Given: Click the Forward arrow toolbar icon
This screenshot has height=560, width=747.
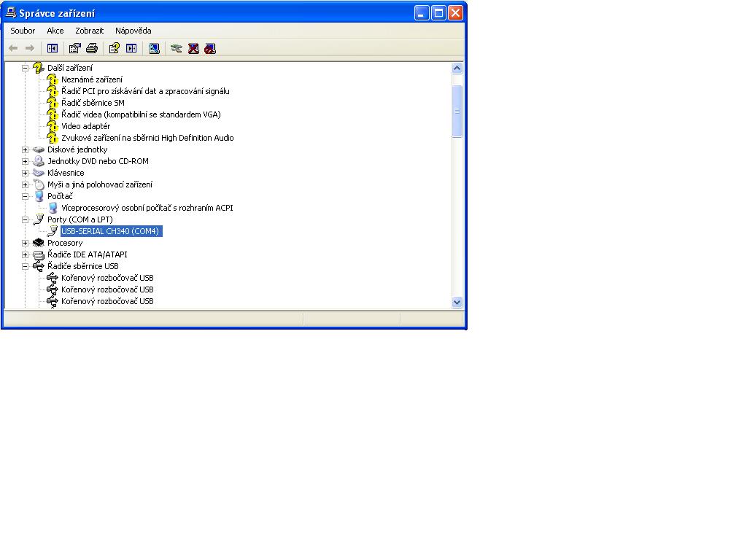Looking at the screenshot, I should tap(30, 48).
